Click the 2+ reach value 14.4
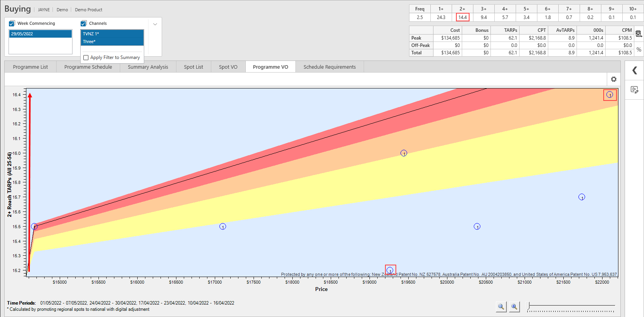644x317 pixels. click(462, 17)
